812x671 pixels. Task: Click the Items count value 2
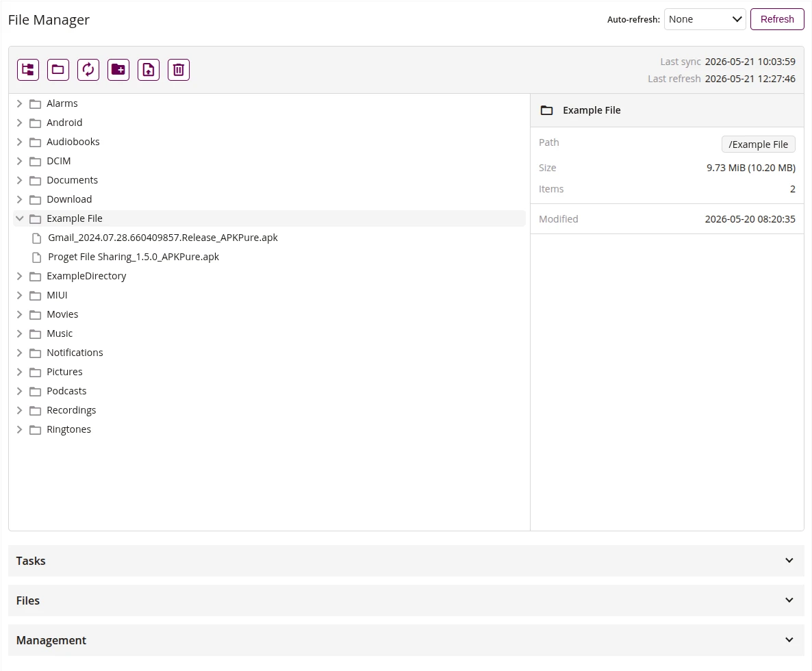click(792, 189)
